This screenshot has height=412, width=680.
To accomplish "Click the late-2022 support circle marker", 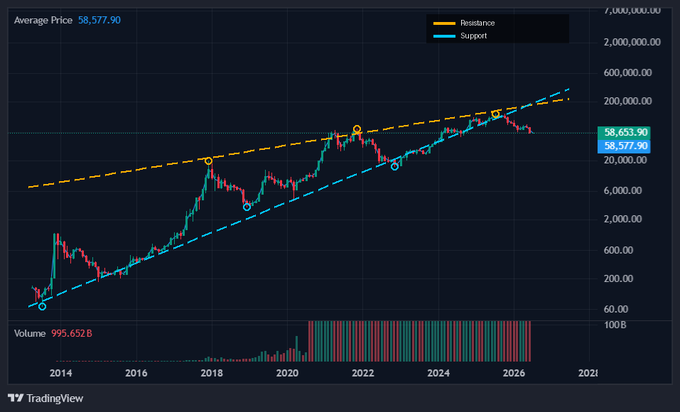I will click(x=395, y=167).
